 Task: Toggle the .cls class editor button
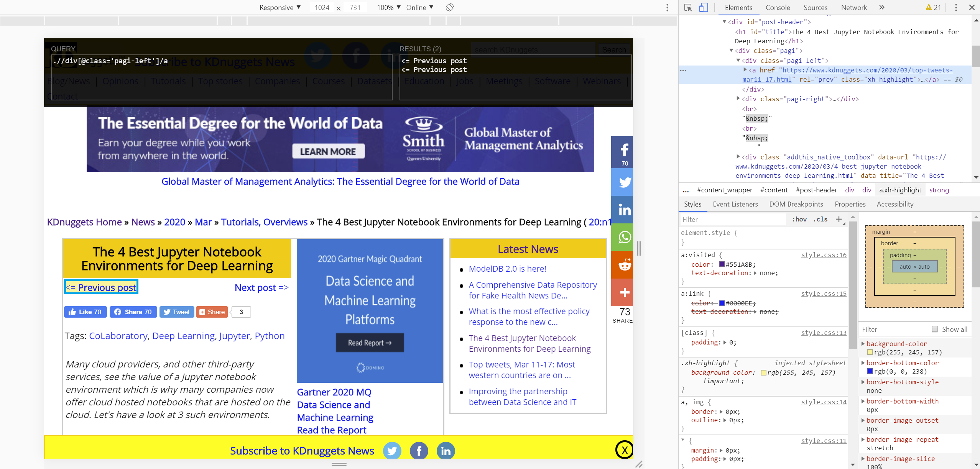[x=821, y=219]
